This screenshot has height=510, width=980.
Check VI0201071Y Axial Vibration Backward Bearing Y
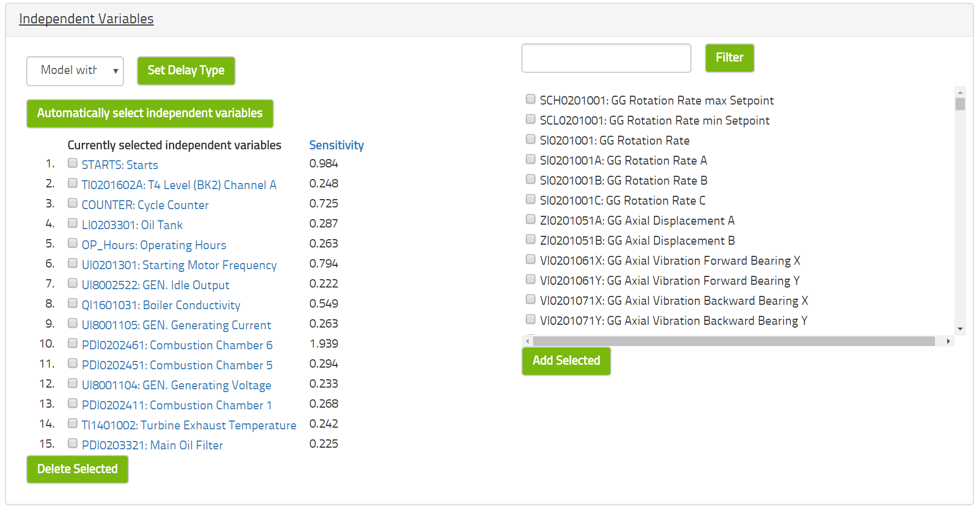coord(531,319)
